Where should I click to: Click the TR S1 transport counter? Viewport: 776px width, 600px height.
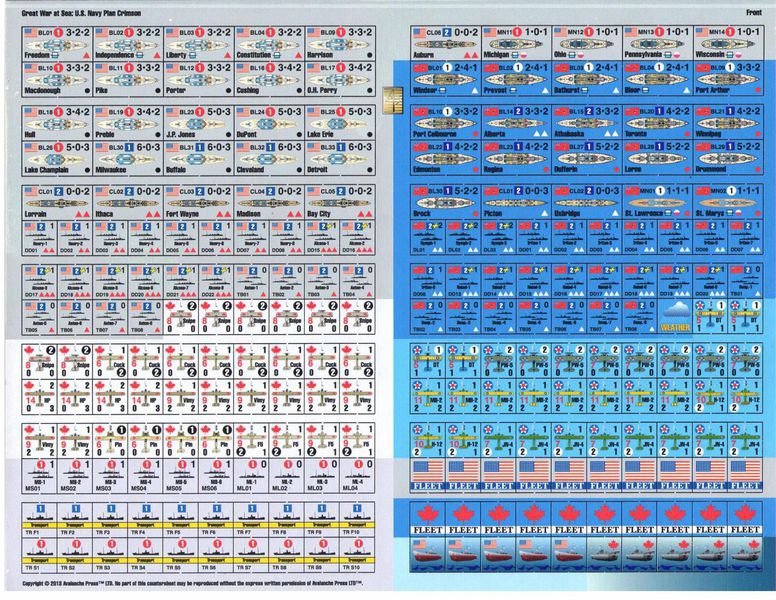pos(40,555)
